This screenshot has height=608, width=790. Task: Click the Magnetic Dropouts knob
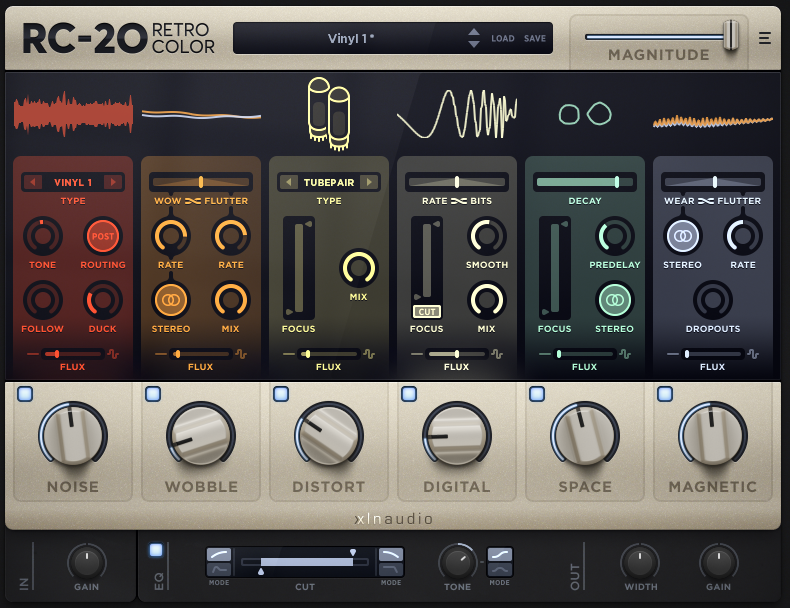coord(713,300)
